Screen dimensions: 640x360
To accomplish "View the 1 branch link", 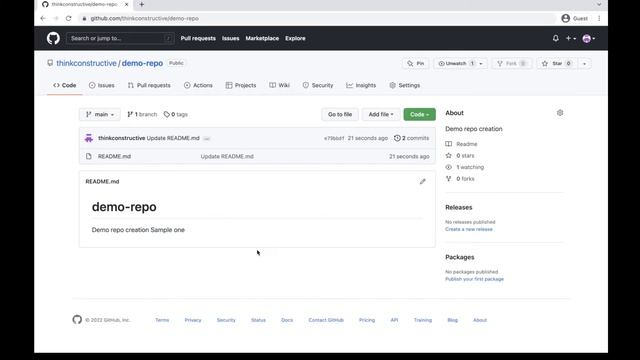I will [x=142, y=114].
